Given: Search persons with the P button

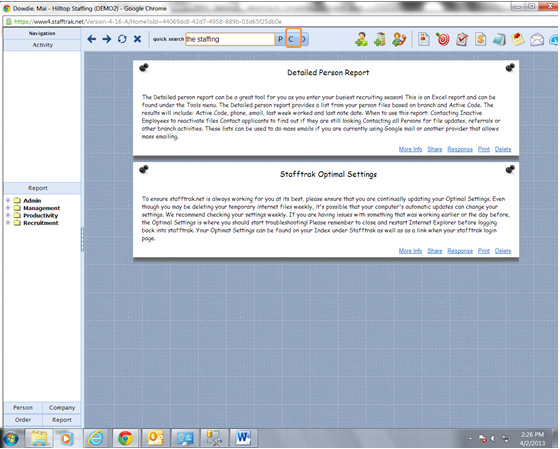Looking at the screenshot, I should coord(280,39).
